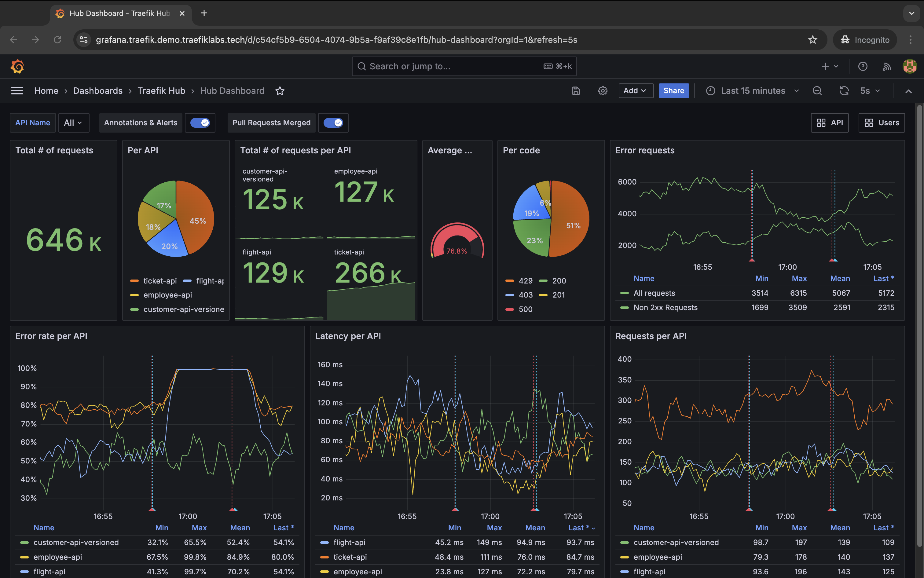The image size is (924, 578).
Task: Click the Incognito indicator
Action: coord(865,40)
